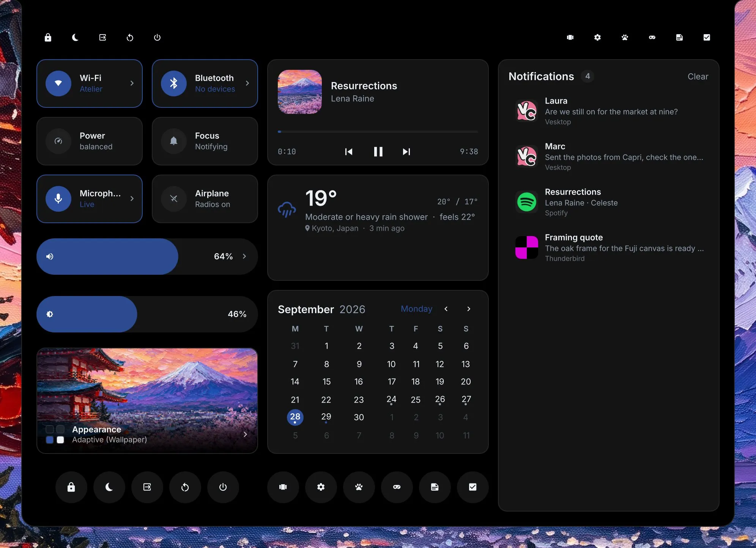Select September 24 in calendar
Viewport: 756px width, 548px height.
click(x=391, y=400)
